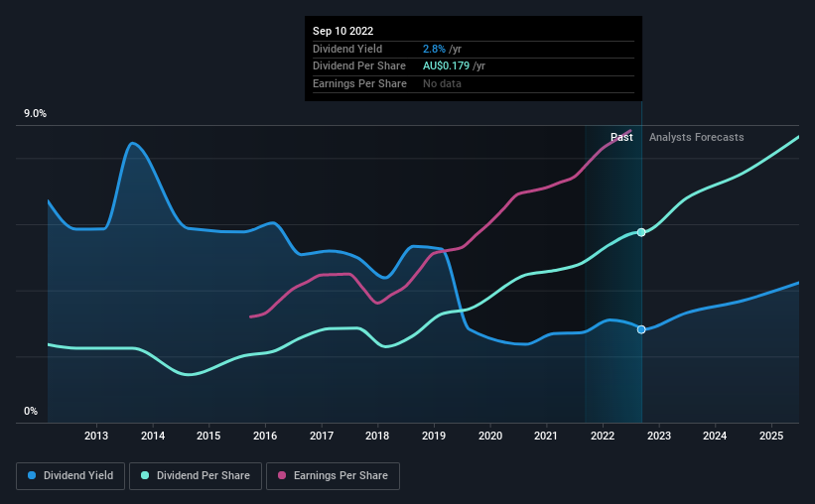815x504 pixels.
Task: Toggle the Dividend Yield legend button
Action: 70,476
